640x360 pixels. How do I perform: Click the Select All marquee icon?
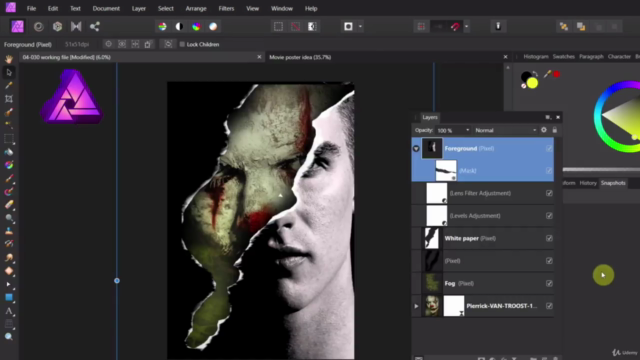click(x=278, y=27)
